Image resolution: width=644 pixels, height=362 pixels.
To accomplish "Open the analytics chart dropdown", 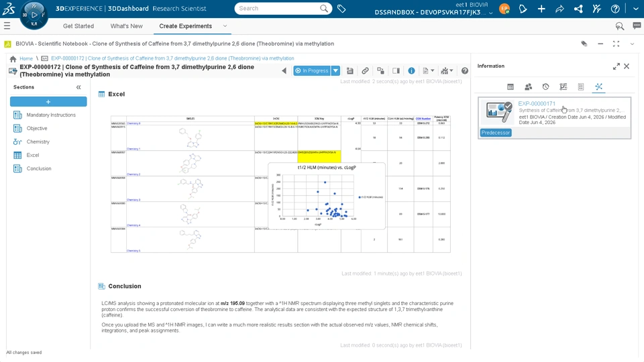I will coord(447,70).
